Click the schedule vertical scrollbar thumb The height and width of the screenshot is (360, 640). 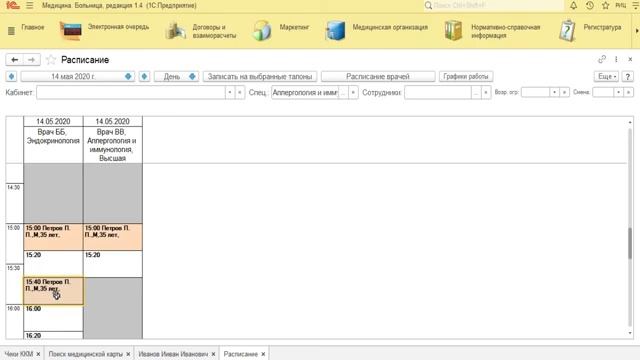[630, 243]
